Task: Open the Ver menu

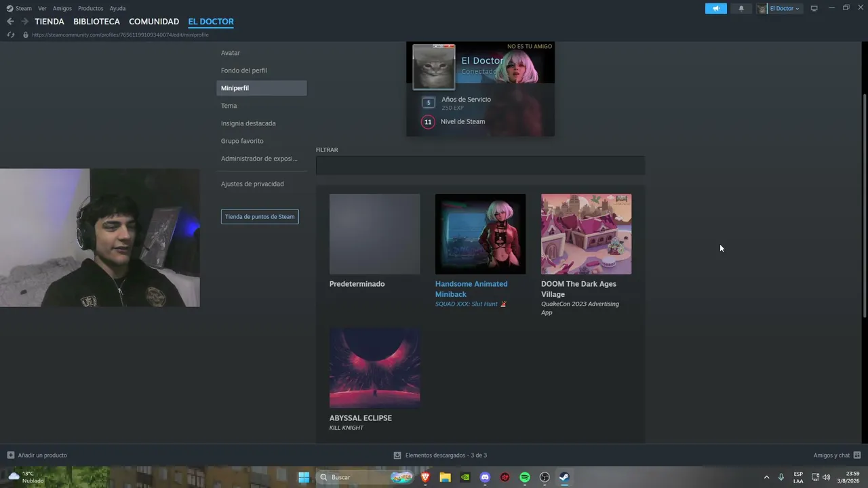Action: tap(42, 8)
